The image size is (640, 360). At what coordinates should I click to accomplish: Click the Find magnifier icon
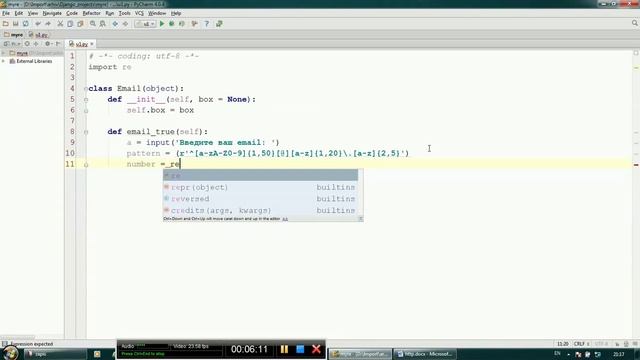[x=93, y=24]
